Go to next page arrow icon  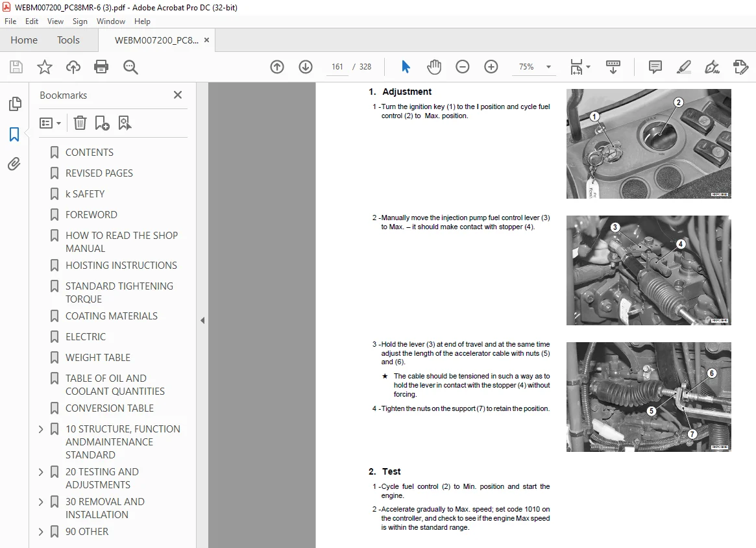click(x=306, y=67)
